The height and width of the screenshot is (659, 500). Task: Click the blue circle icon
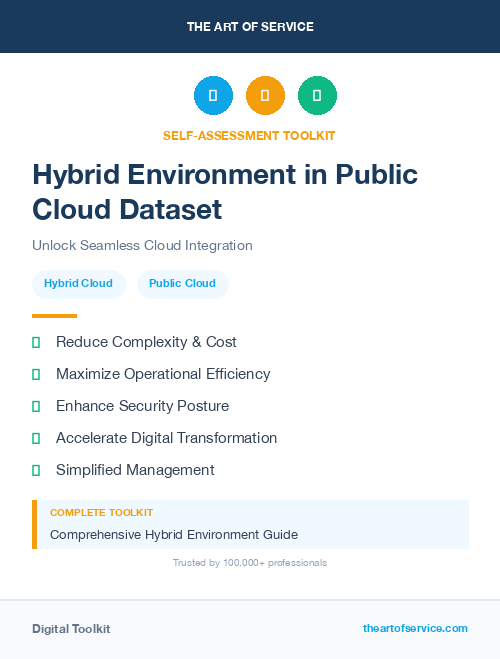tap(213, 95)
